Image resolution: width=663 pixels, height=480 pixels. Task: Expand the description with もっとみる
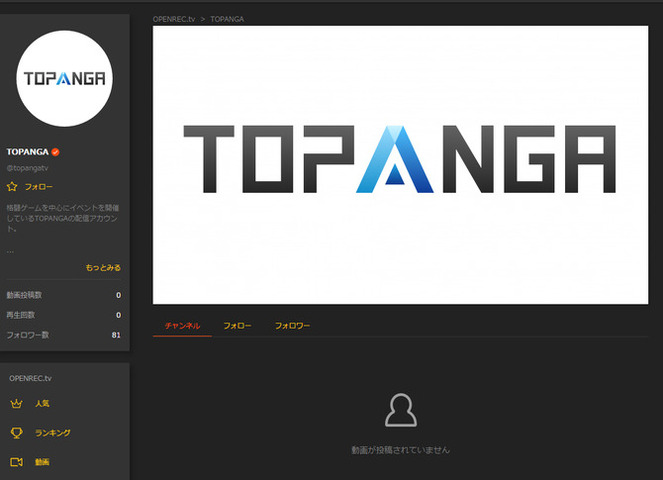[x=103, y=268]
